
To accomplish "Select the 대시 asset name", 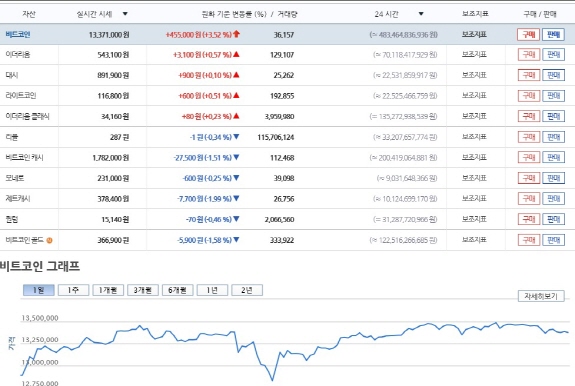I will click(x=12, y=75).
